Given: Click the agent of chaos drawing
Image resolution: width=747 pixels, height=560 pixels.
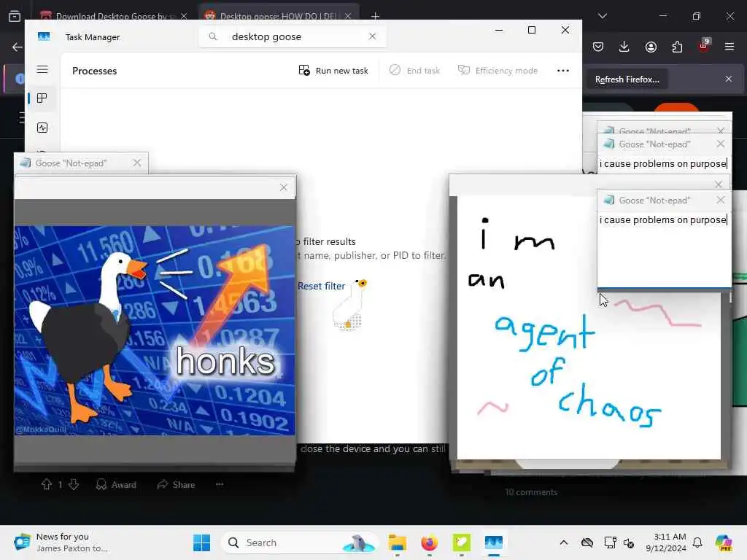Looking at the screenshot, I should pos(589,327).
